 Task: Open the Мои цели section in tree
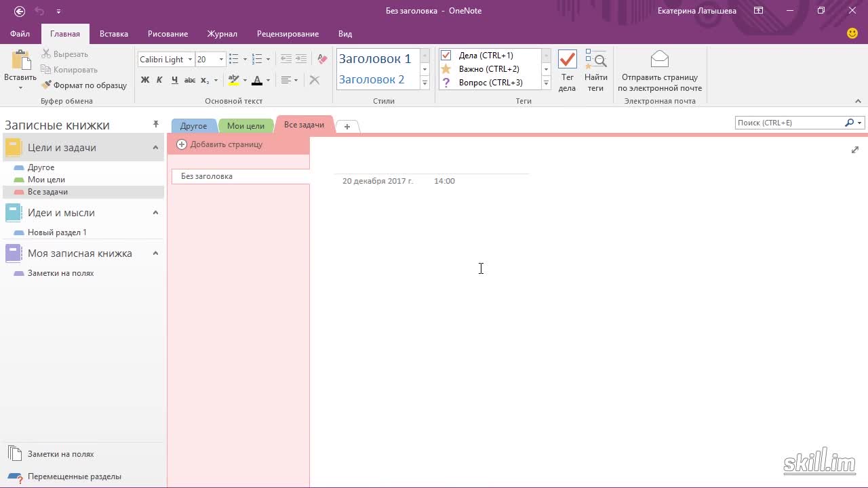(x=46, y=180)
